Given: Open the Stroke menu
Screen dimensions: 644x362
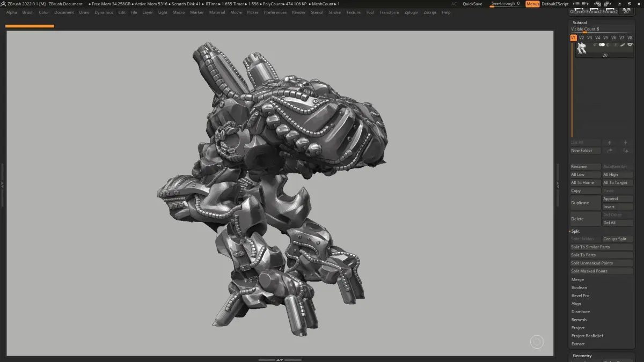Looking at the screenshot, I should point(334,12).
